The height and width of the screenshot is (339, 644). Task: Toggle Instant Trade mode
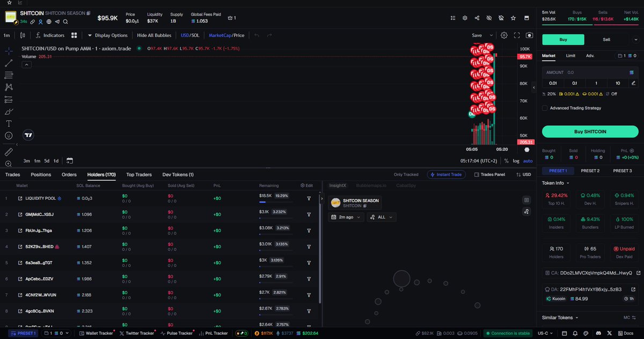coord(446,175)
